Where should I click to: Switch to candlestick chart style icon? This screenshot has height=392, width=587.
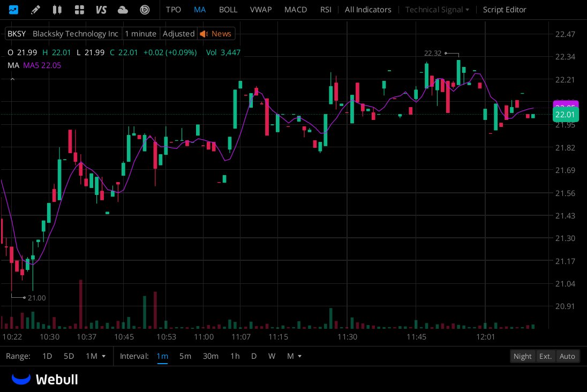[57, 9]
